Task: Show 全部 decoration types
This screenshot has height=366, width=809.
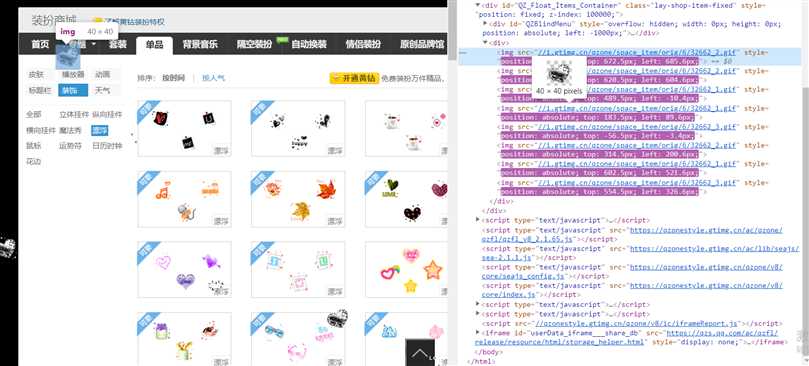Action: [x=34, y=115]
